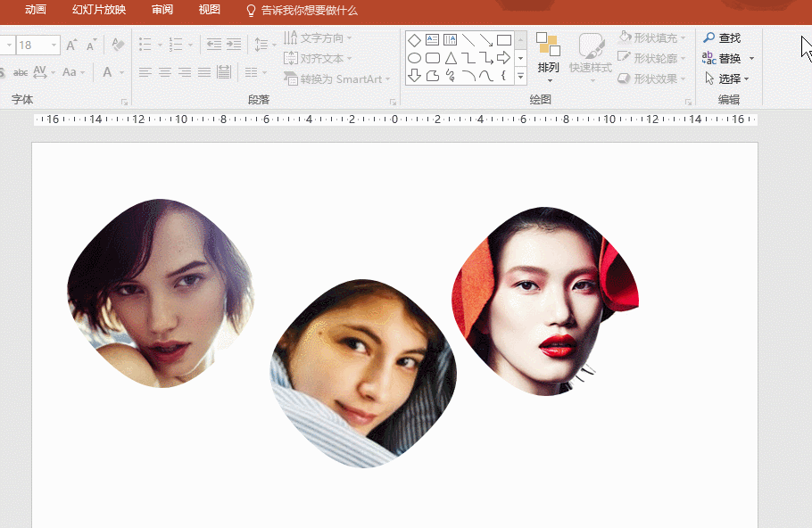Pick the text box shape tool
This screenshot has height=528, width=812.
pyautogui.click(x=432, y=40)
